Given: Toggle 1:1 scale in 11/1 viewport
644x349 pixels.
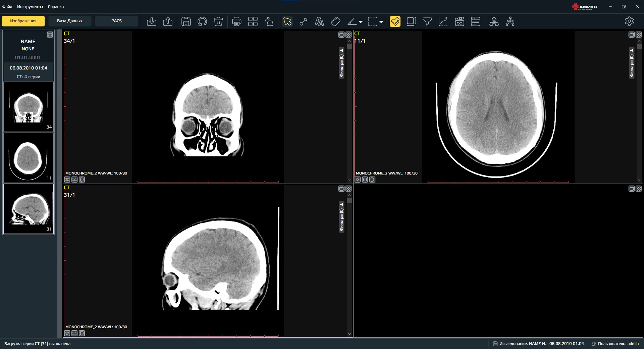Looking at the screenshot, I should click(365, 180).
